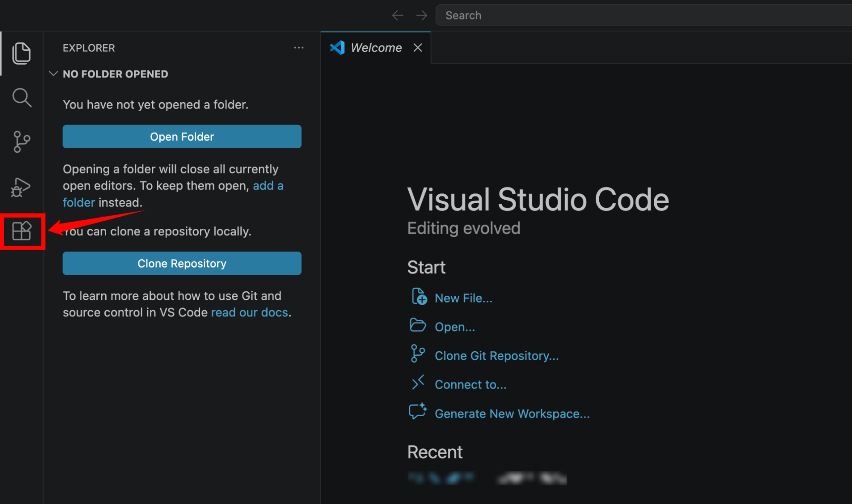852x504 pixels.
Task: Open the Explorer view in activity bar
Action: click(x=22, y=53)
